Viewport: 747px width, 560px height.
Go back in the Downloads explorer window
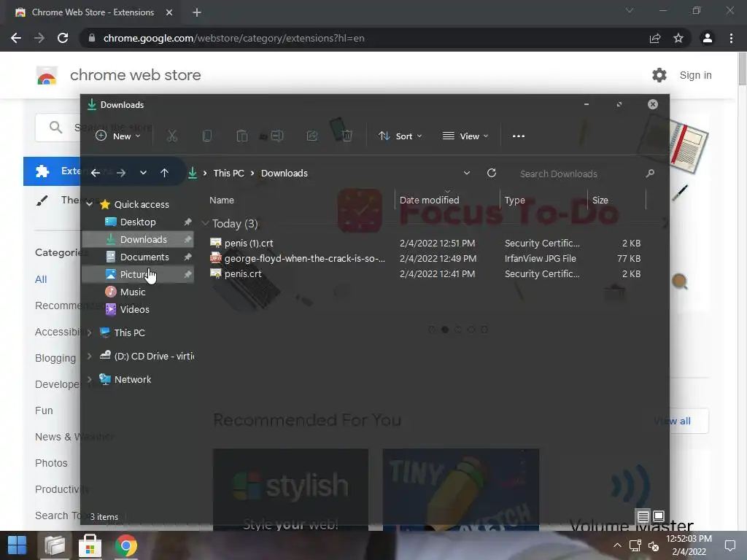click(96, 173)
